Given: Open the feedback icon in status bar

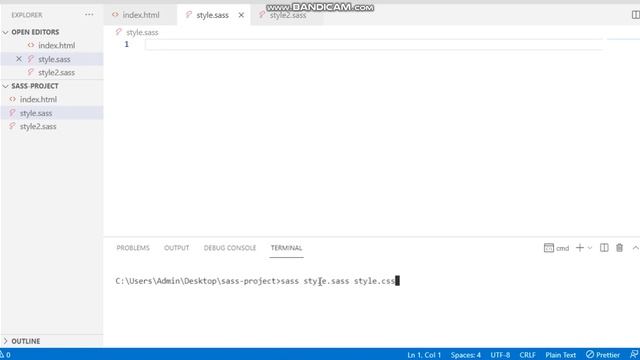Looking at the screenshot, I should [634, 355].
